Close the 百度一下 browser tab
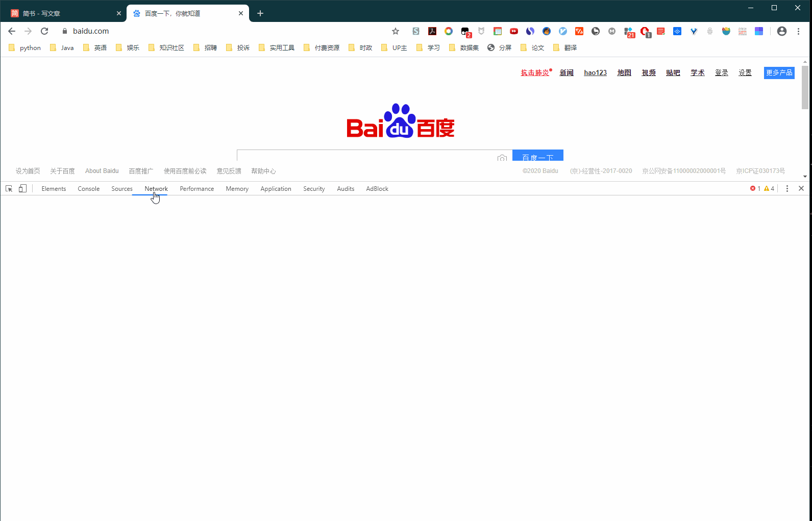Image resolution: width=812 pixels, height=521 pixels. [241, 13]
